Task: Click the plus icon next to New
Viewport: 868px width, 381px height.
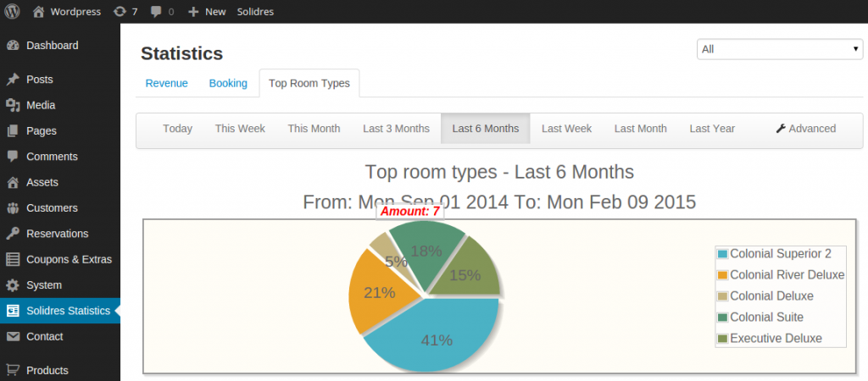Action: coord(193,12)
